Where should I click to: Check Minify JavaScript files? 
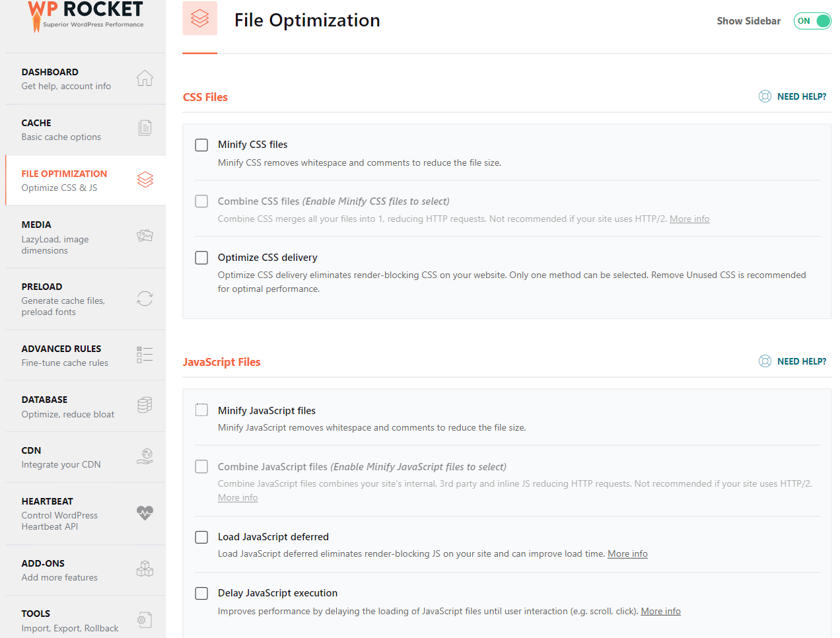pos(201,410)
